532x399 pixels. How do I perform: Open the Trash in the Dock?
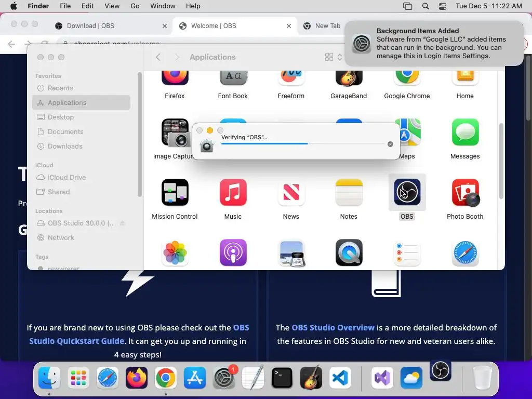click(482, 378)
